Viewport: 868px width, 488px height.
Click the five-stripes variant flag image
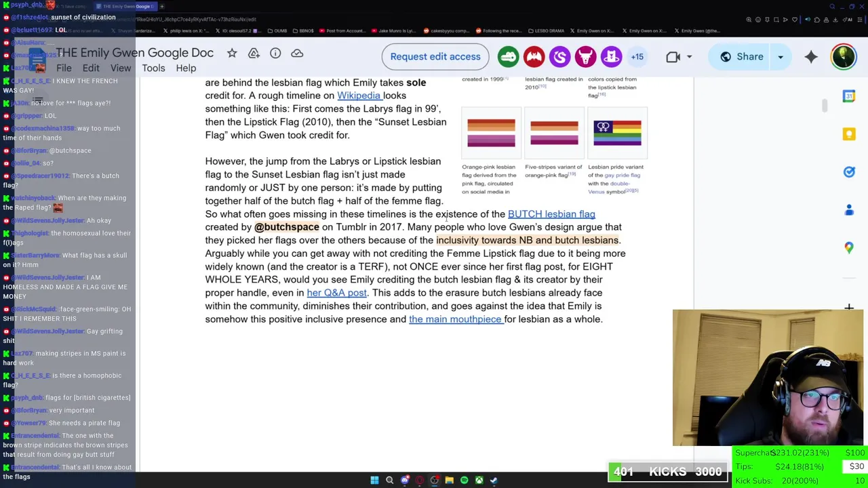tap(554, 133)
